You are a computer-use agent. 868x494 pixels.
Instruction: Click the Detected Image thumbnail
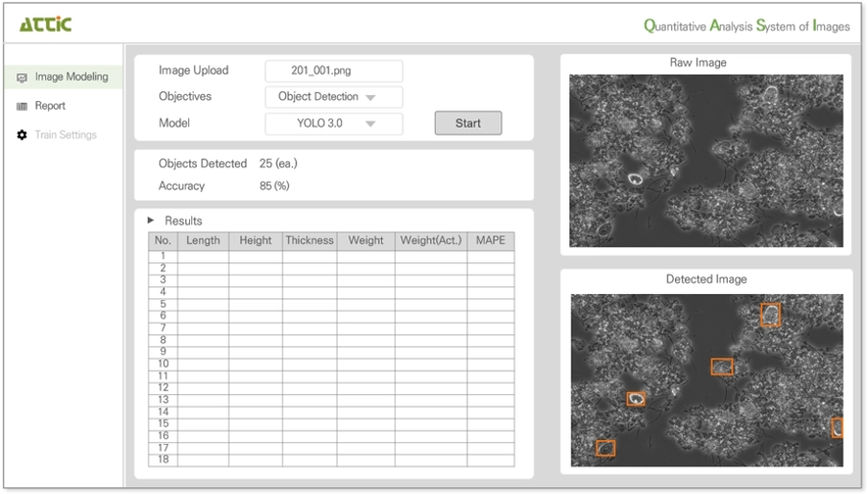tap(707, 380)
